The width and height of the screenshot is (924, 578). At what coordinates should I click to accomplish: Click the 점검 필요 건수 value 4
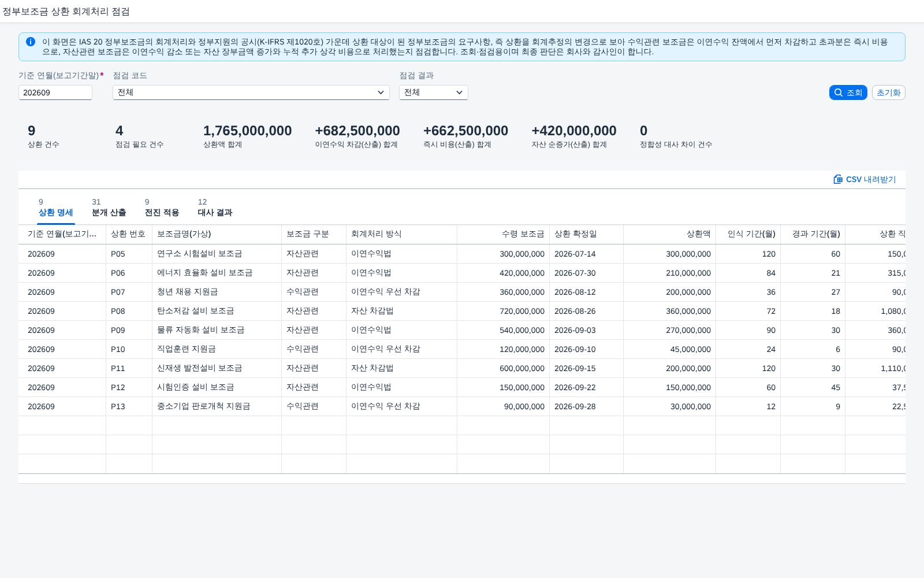pos(119,131)
